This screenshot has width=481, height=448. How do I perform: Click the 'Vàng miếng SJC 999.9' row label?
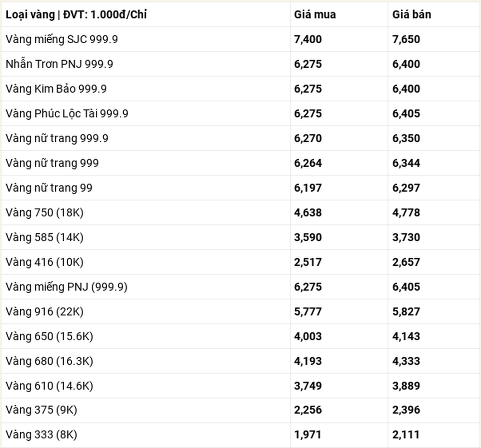(x=62, y=39)
